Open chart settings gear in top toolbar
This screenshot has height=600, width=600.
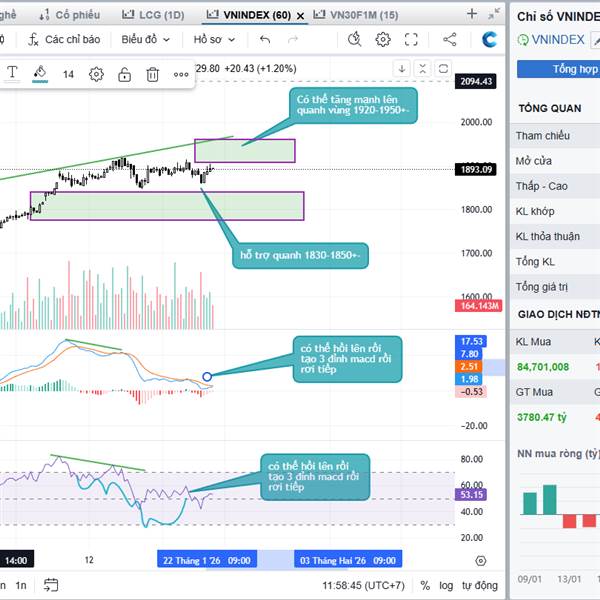coord(383,39)
